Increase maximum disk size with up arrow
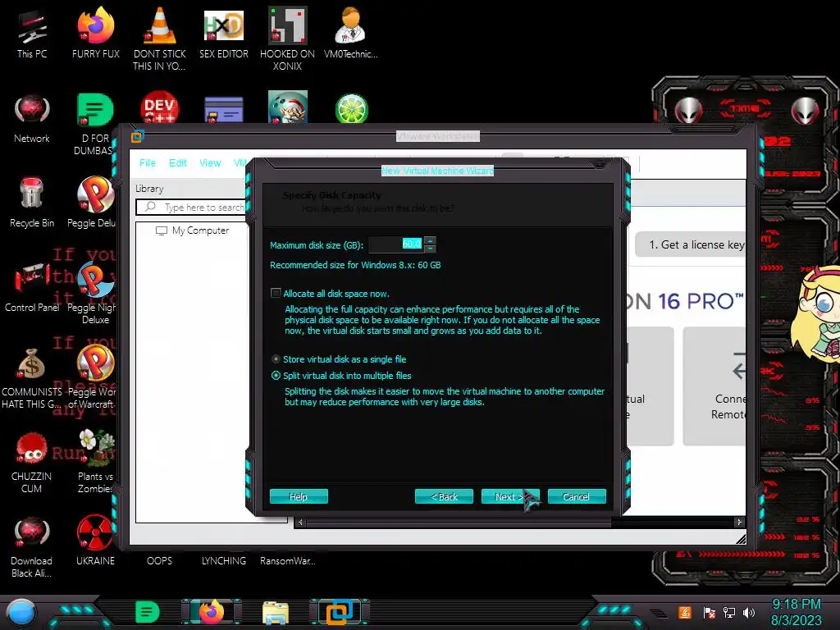Viewport: 840px width, 630px height. click(430, 240)
